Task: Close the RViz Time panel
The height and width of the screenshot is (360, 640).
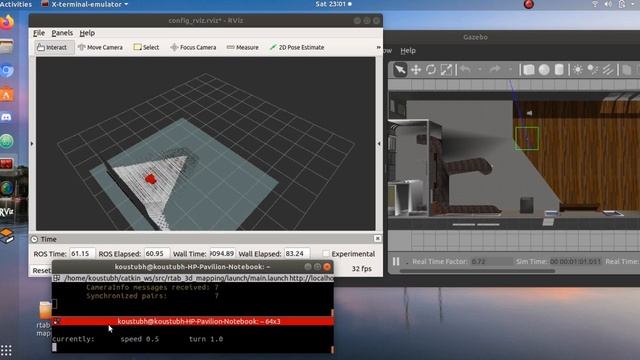Action: pyautogui.click(x=378, y=238)
